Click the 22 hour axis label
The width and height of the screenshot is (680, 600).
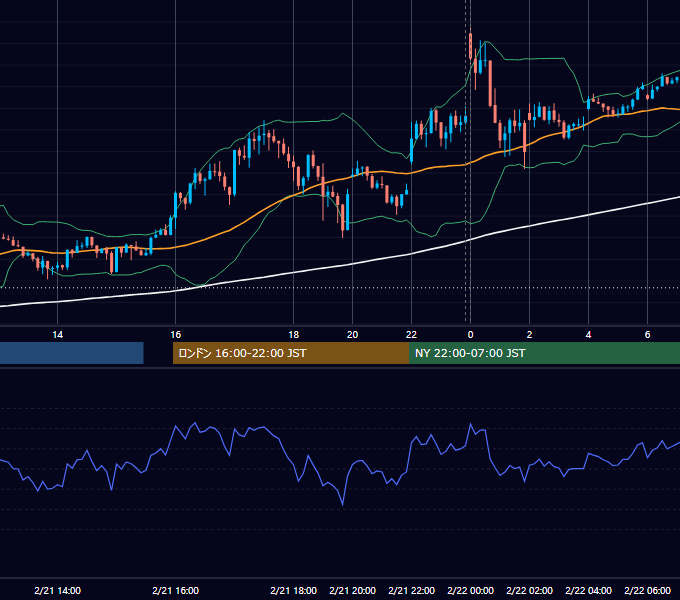tap(411, 335)
